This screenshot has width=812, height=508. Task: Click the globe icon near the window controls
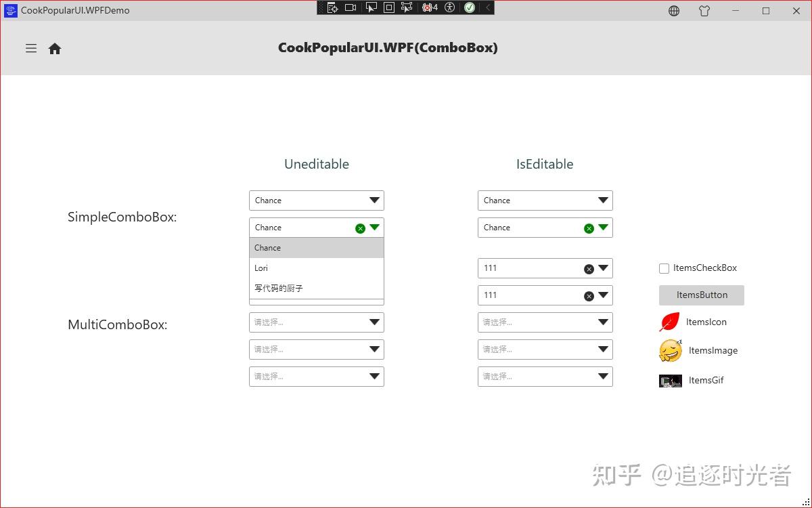pos(673,11)
